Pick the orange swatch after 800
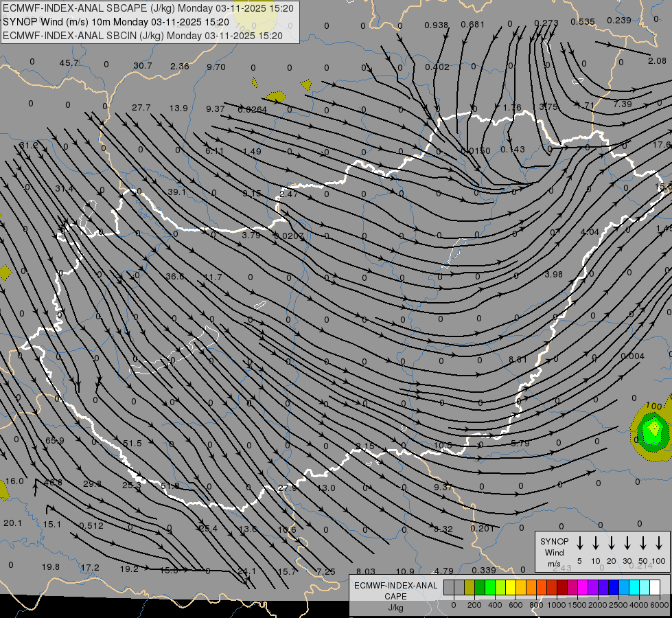This screenshot has width=672, height=618. 542,588
